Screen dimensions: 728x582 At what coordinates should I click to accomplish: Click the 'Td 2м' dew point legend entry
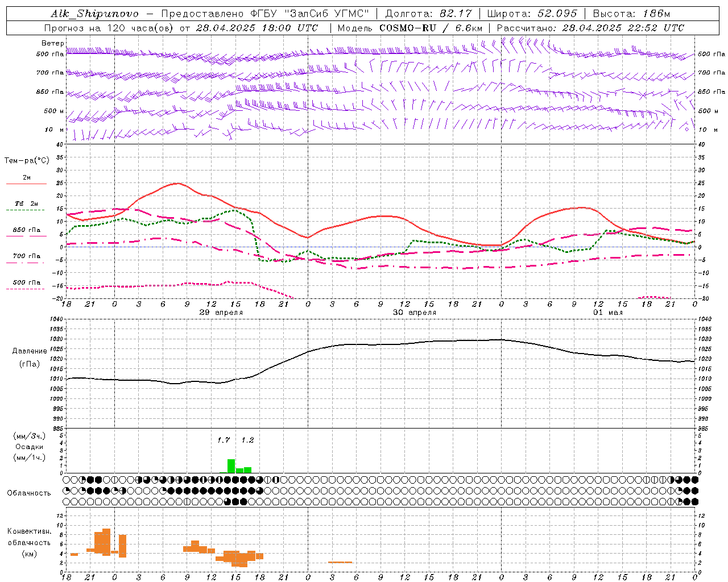[26, 203]
